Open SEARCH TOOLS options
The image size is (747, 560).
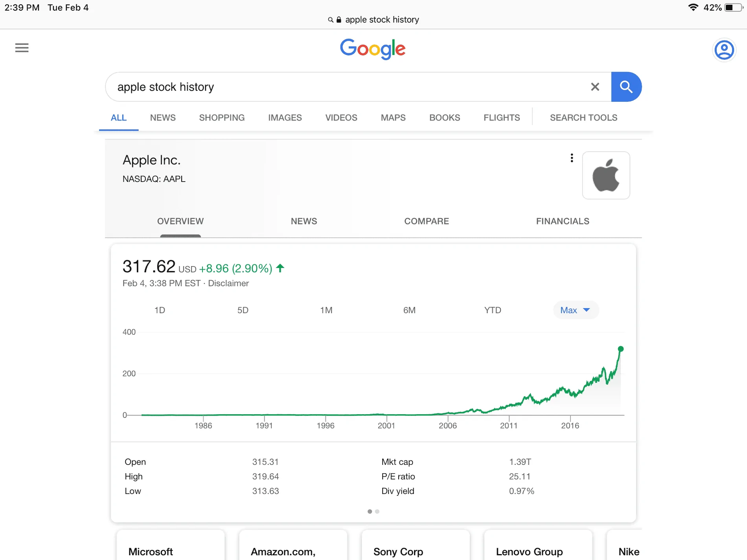pyautogui.click(x=583, y=117)
